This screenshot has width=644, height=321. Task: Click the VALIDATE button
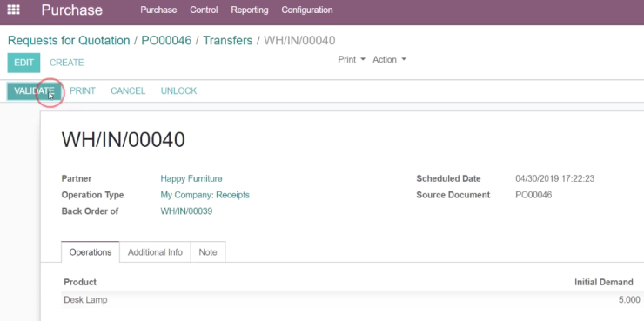(34, 90)
